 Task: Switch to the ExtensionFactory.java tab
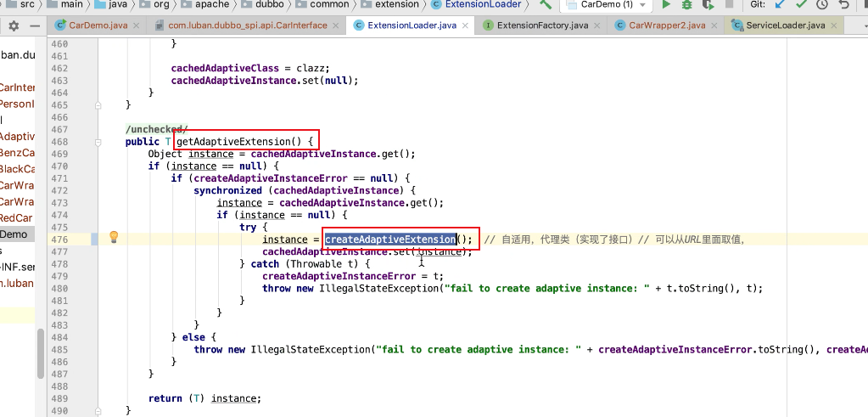point(542,25)
